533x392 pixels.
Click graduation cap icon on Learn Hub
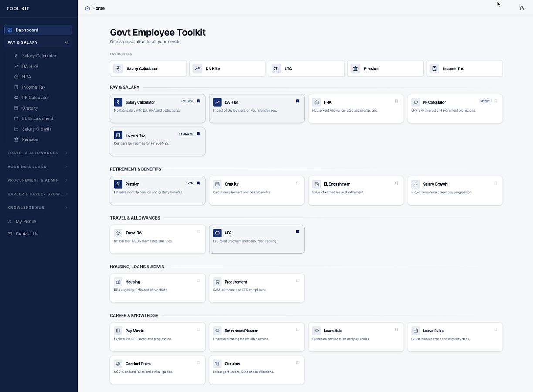[316, 331]
